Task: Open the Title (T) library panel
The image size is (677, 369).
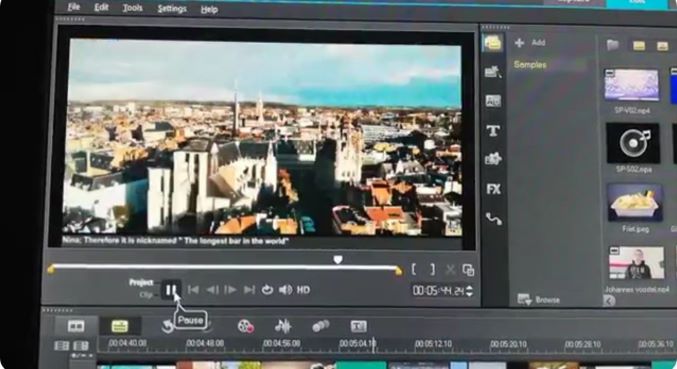Action: (x=493, y=130)
